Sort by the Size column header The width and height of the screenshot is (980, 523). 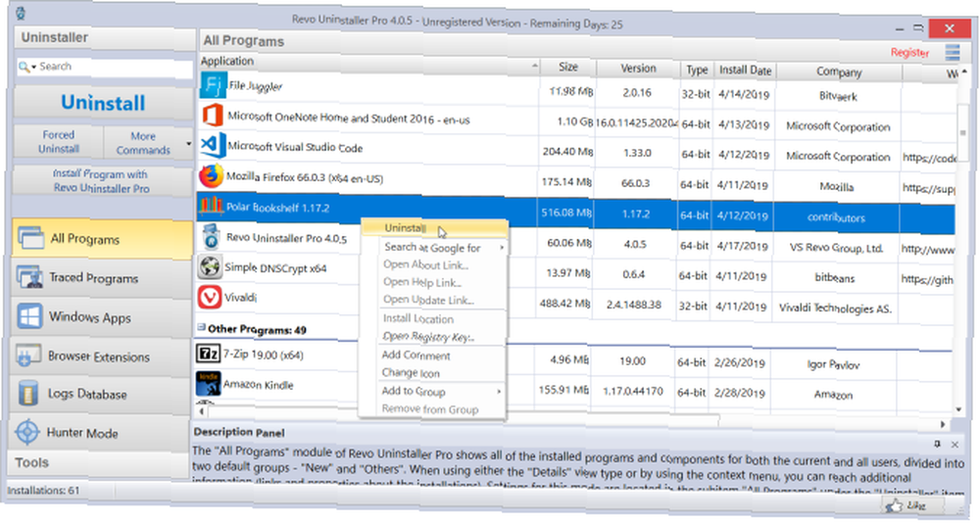(567, 67)
